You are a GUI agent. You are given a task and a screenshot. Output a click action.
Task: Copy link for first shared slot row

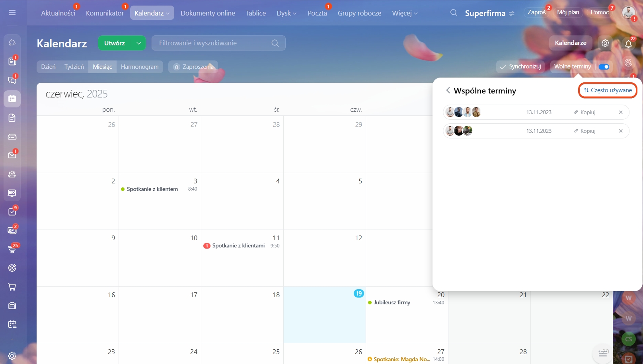click(x=585, y=112)
